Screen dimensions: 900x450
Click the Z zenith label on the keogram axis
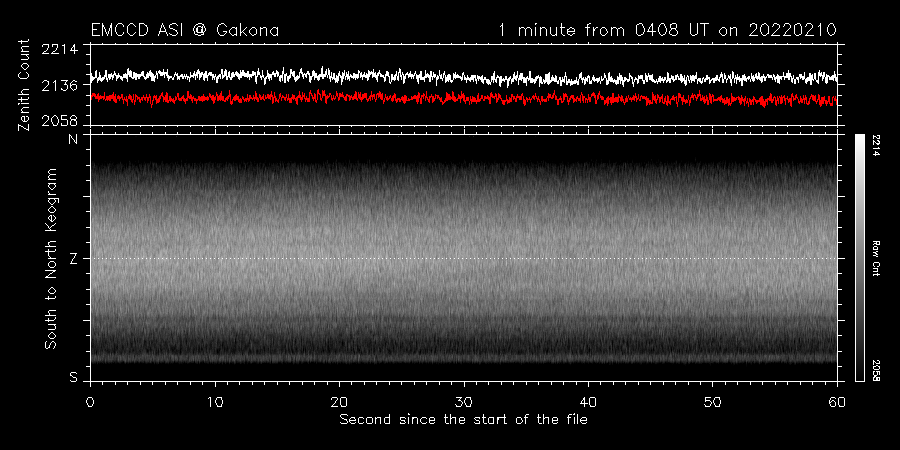(x=73, y=258)
